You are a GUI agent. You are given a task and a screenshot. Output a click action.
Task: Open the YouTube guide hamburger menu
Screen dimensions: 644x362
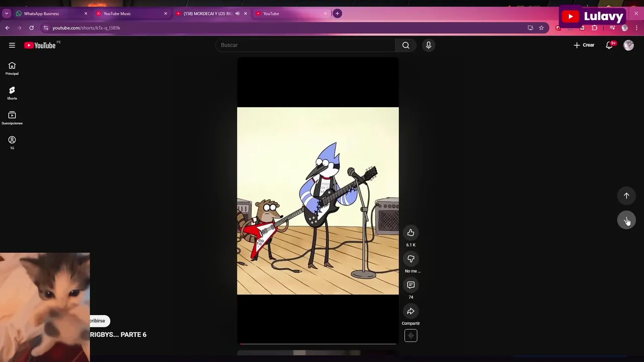click(x=12, y=45)
